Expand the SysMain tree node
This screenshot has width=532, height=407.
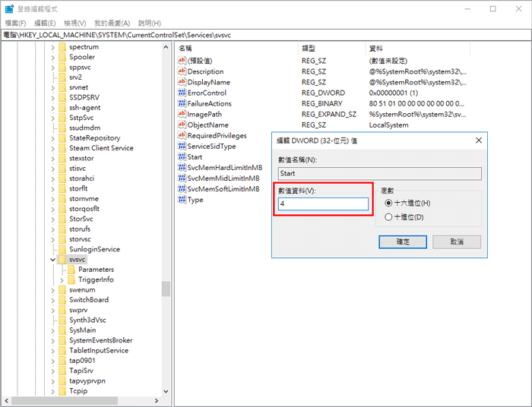(52, 330)
